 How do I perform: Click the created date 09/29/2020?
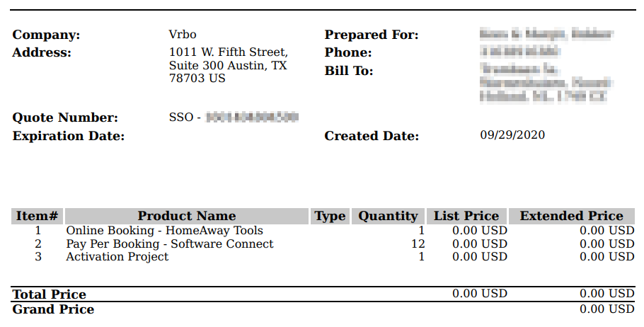point(512,134)
